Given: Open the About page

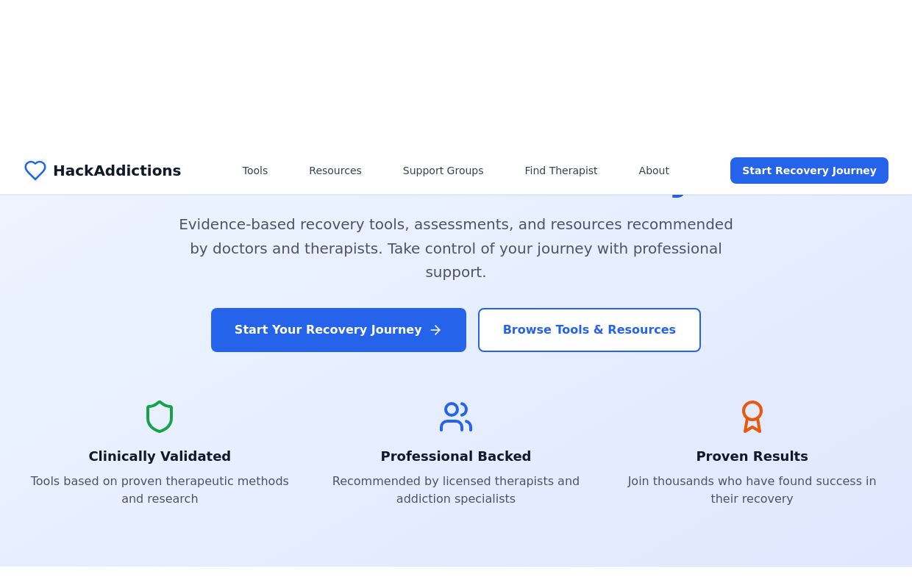Looking at the screenshot, I should [x=653, y=171].
